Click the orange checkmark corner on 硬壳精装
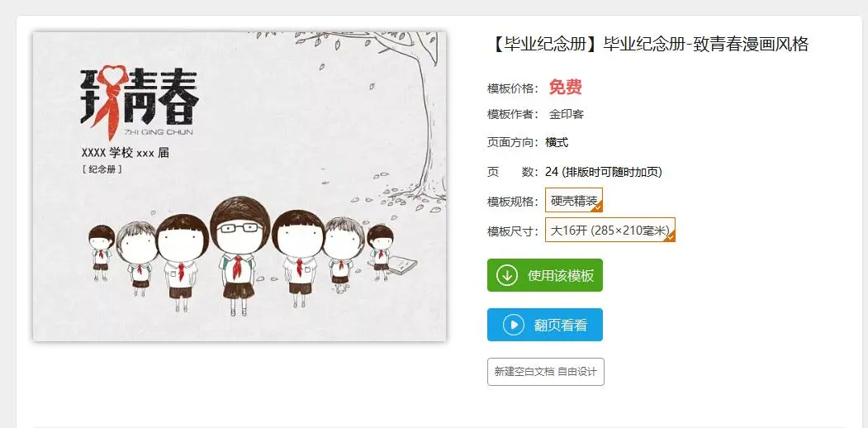 597,207
